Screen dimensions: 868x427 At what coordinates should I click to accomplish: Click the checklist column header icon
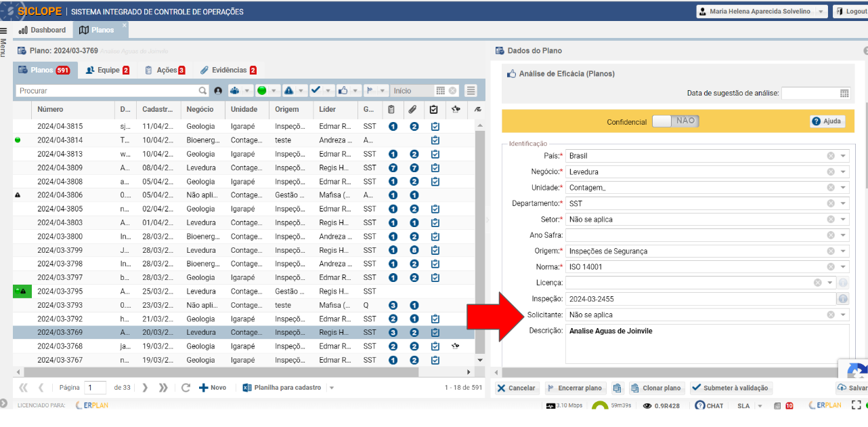coord(434,109)
